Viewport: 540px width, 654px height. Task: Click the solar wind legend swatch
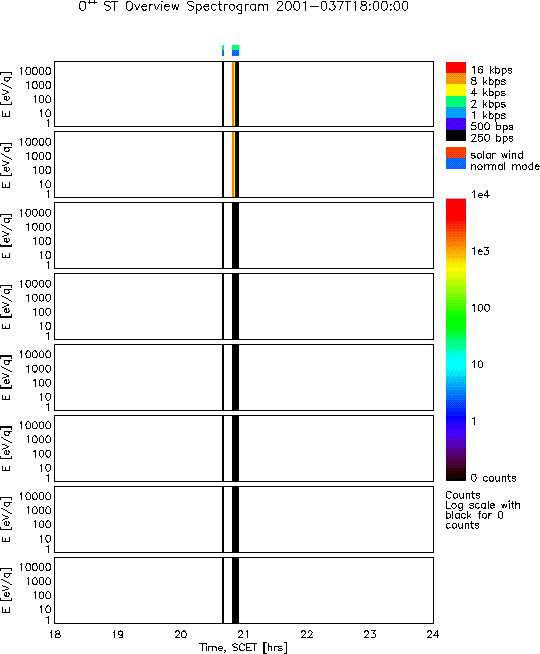click(x=456, y=153)
